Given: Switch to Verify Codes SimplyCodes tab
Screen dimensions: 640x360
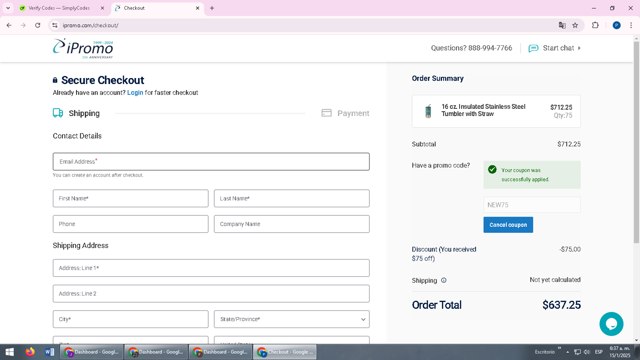Looking at the screenshot, I should [x=59, y=8].
